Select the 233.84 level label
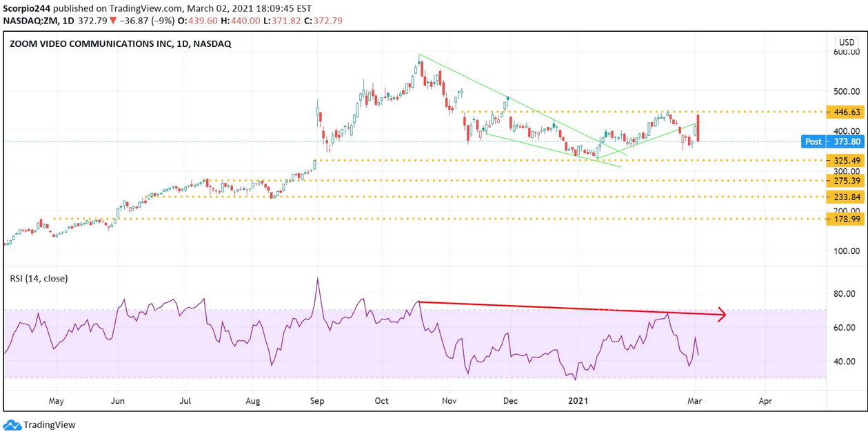This screenshot has width=868, height=432. click(x=845, y=197)
